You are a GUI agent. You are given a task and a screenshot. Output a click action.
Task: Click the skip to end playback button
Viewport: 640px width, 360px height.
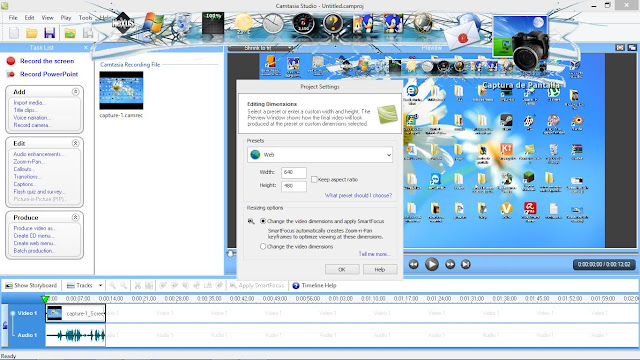coord(465,264)
